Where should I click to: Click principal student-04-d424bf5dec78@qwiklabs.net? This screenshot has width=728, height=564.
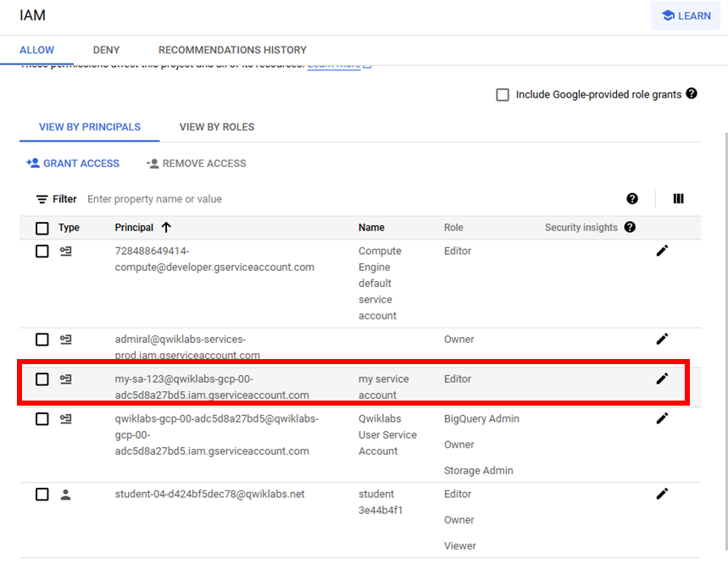click(210, 494)
